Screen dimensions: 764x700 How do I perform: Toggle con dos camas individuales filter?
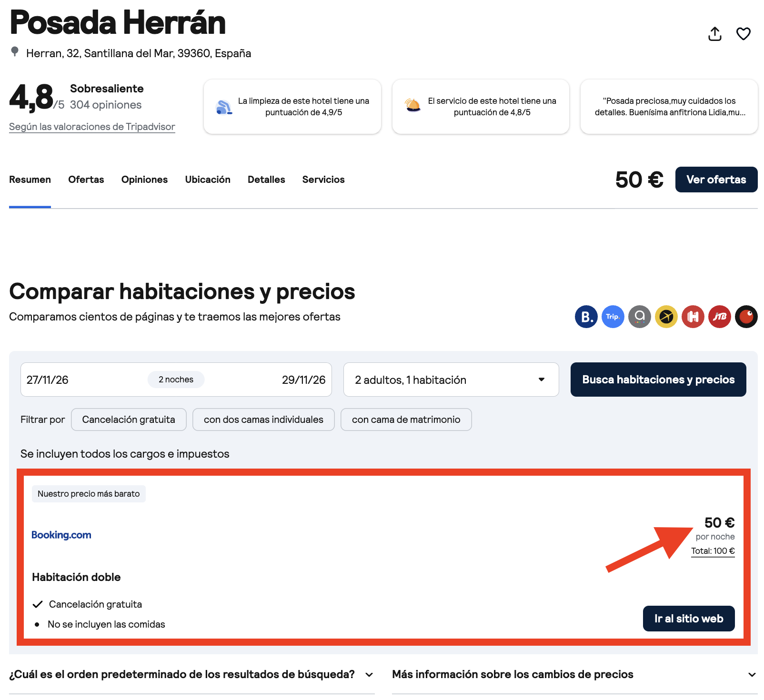263,420
